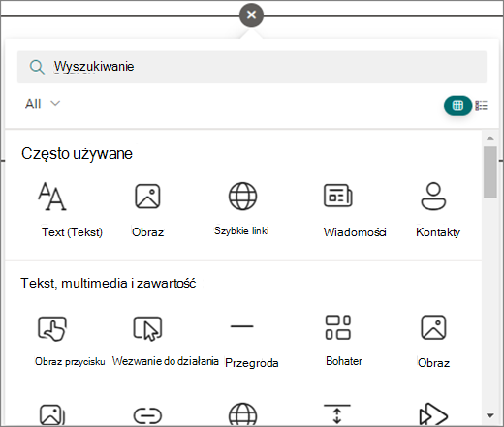Image resolution: width=504 pixels, height=427 pixels.
Task: Pick the Kontakty person icon
Action: [433, 197]
